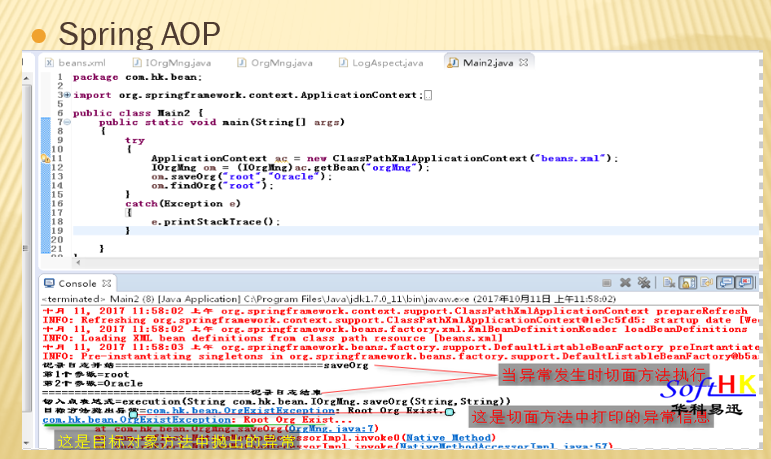Viewport: 771px width, 459px height.
Task: Click the OrgExistException link after the equals sign
Action: point(240,410)
